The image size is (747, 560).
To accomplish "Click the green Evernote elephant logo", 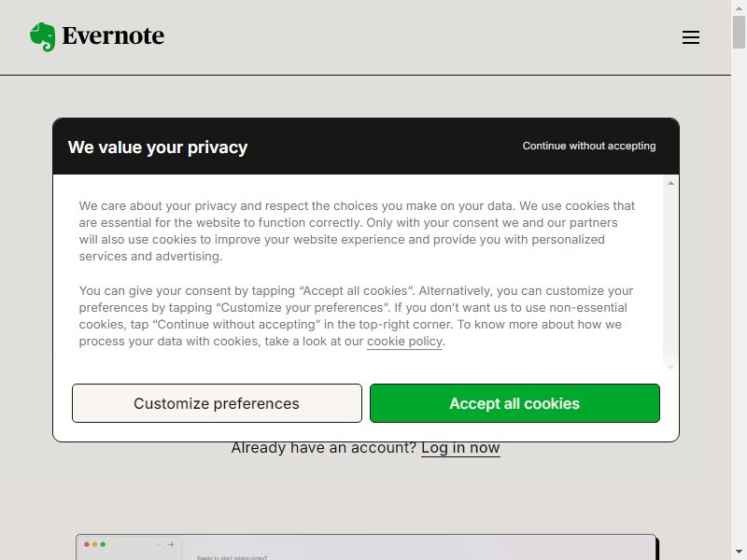I will pyautogui.click(x=42, y=36).
